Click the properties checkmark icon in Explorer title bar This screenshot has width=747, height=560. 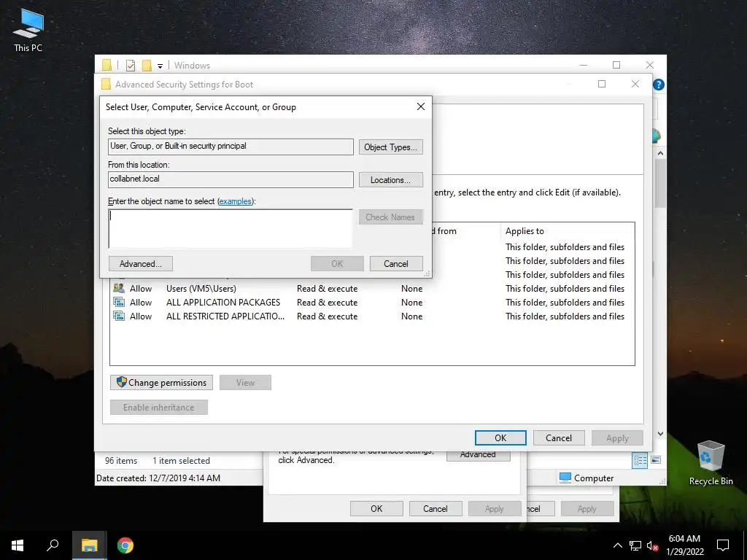pyautogui.click(x=131, y=65)
